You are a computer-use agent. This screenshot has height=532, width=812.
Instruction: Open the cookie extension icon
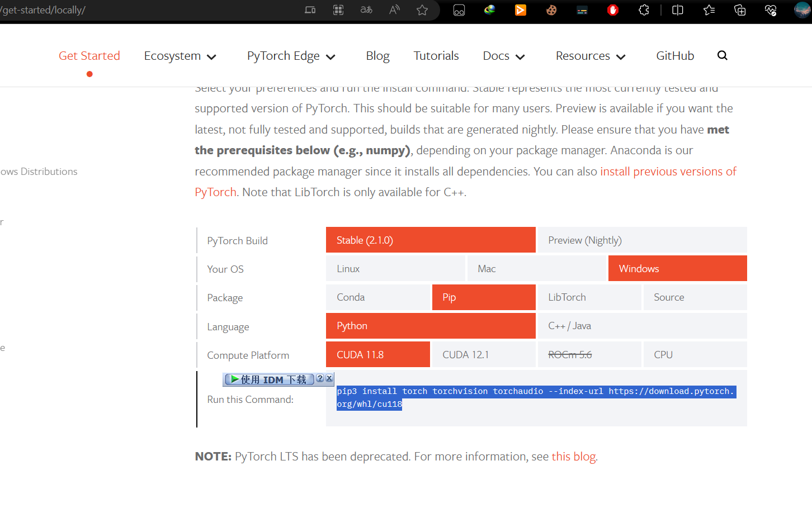[x=551, y=10]
